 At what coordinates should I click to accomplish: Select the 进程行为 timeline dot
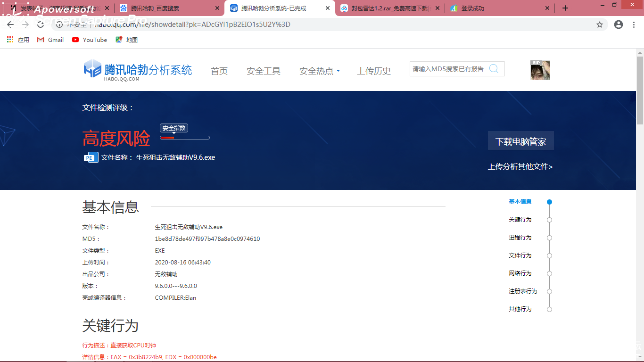tap(549, 238)
